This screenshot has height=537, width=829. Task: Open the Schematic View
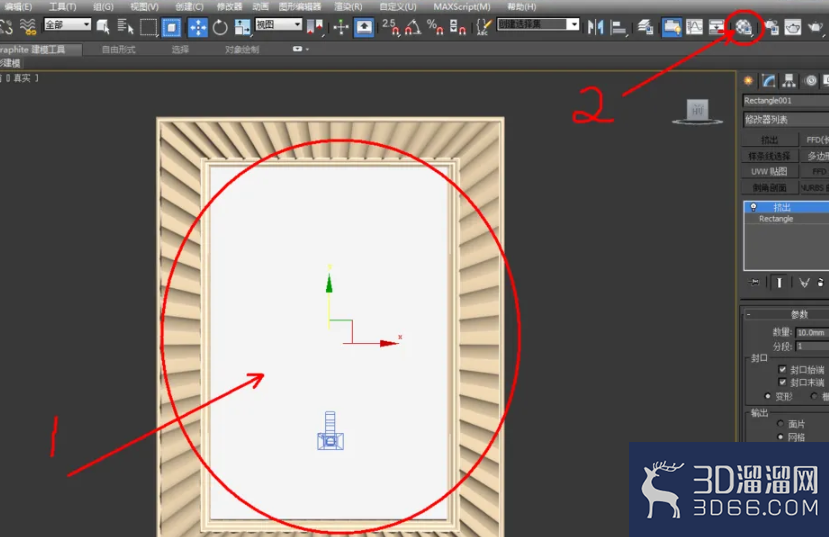click(x=717, y=27)
